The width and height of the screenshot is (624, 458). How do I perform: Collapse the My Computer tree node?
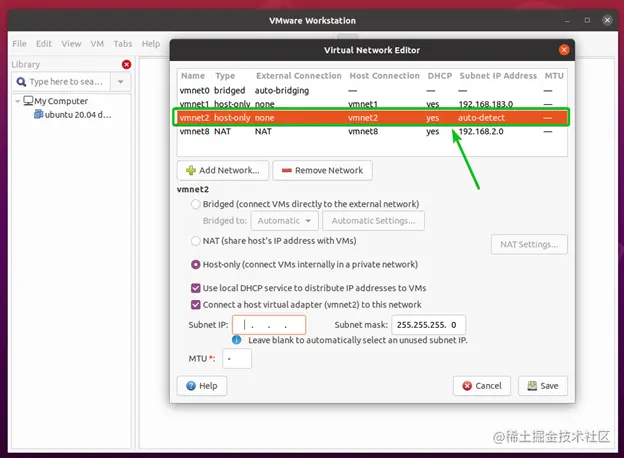pos(17,101)
